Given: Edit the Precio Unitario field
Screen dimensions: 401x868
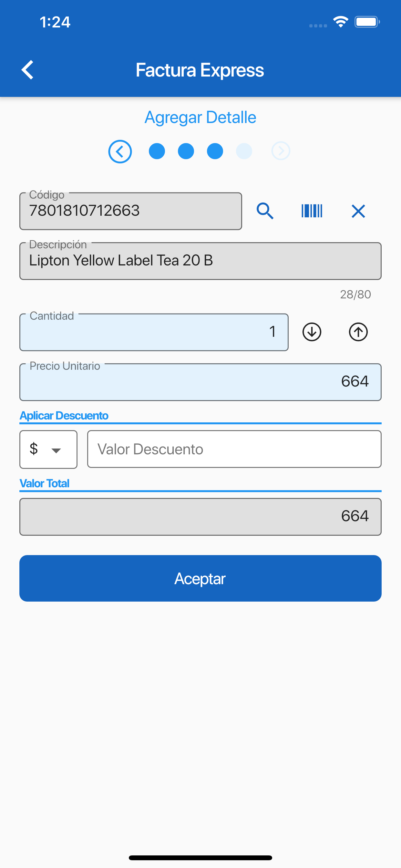Looking at the screenshot, I should [x=200, y=382].
